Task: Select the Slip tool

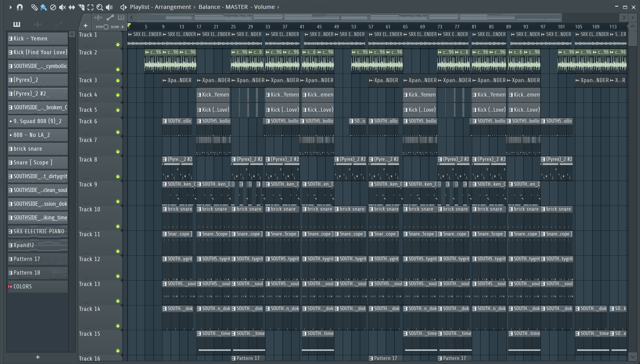Action: (72, 7)
